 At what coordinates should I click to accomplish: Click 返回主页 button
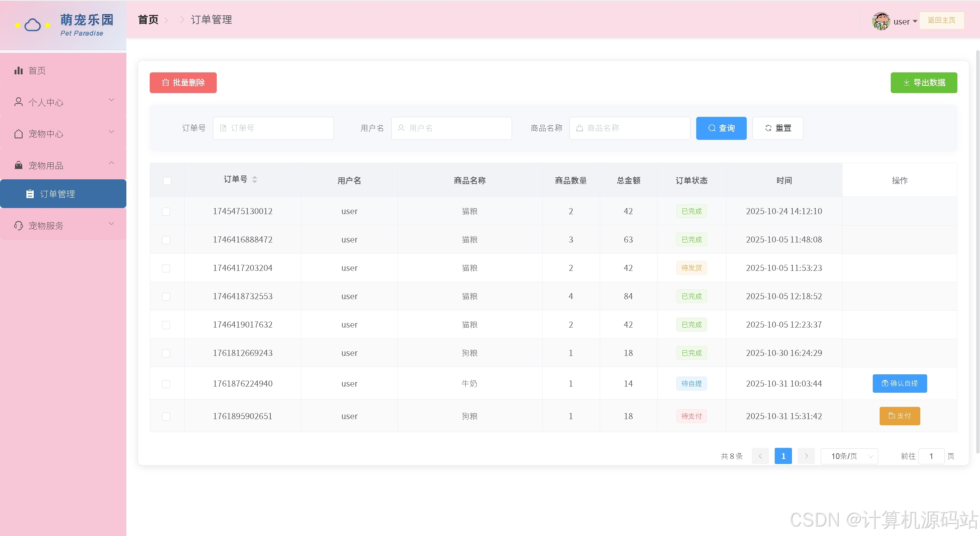coord(941,20)
